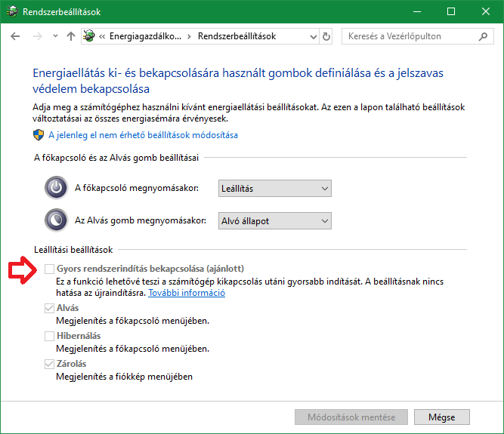Go back with the left arrow
The image size is (504, 434).
pyautogui.click(x=15, y=36)
